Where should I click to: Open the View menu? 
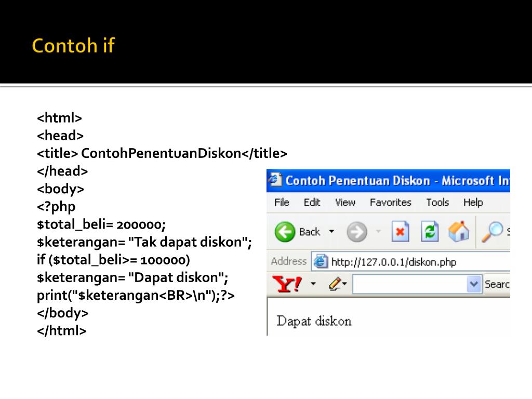345,202
